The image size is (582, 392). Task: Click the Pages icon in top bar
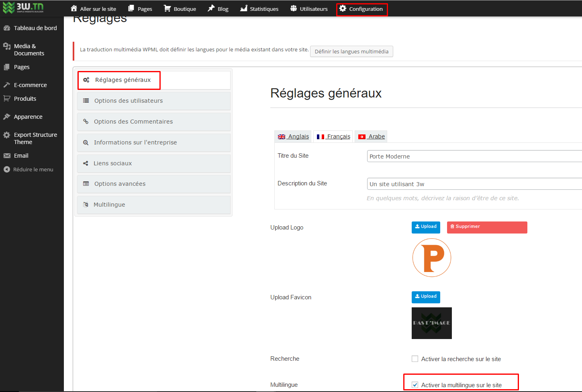(x=131, y=8)
